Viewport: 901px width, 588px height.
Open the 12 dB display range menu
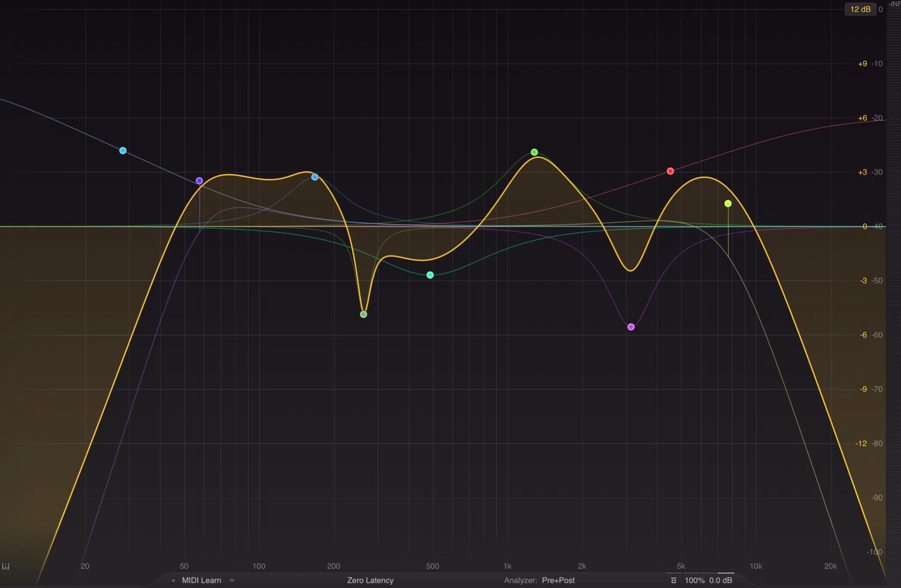click(860, 9)
